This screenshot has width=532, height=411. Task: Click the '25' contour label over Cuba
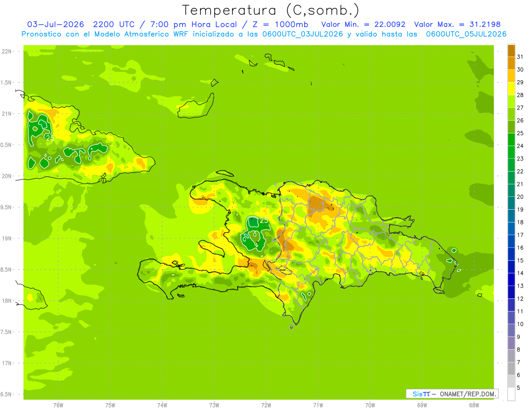pyautogui.click(x=50, y=138)
